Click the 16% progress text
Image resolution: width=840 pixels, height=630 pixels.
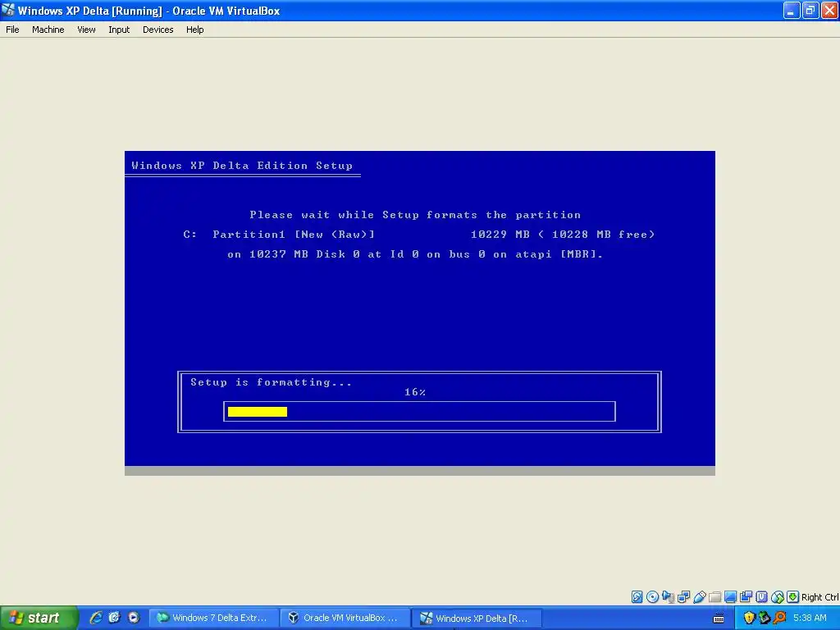click(415, 392)
